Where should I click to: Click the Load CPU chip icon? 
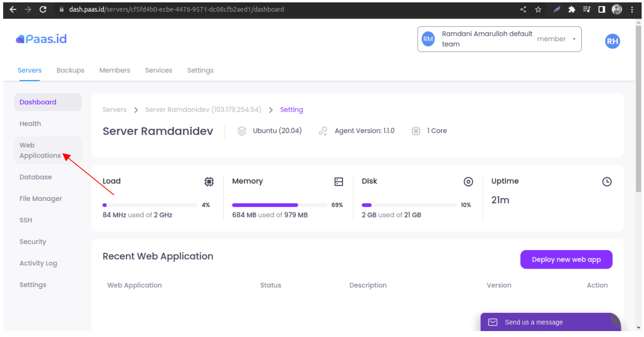point(209,182)
